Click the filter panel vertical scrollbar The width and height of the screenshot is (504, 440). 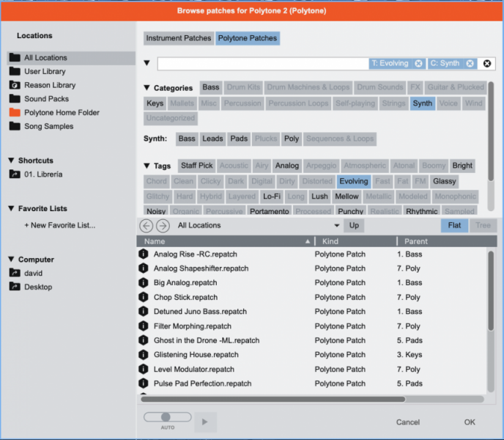[491, 132]
